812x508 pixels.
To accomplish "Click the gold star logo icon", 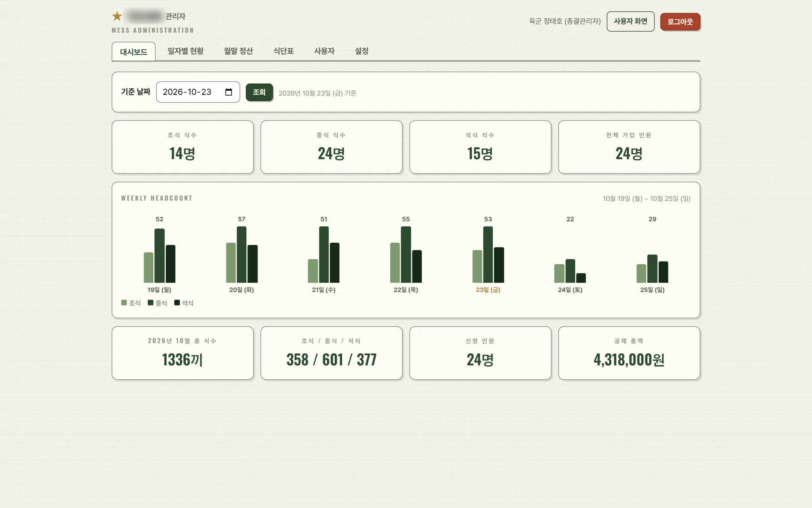I will click(117, 16).
